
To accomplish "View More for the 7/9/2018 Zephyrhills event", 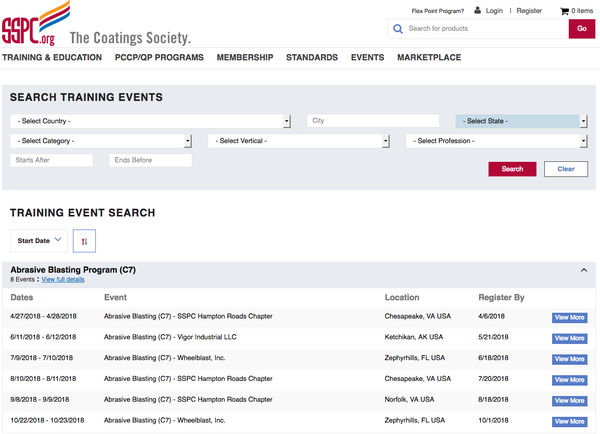I will [x=569, y=359].
